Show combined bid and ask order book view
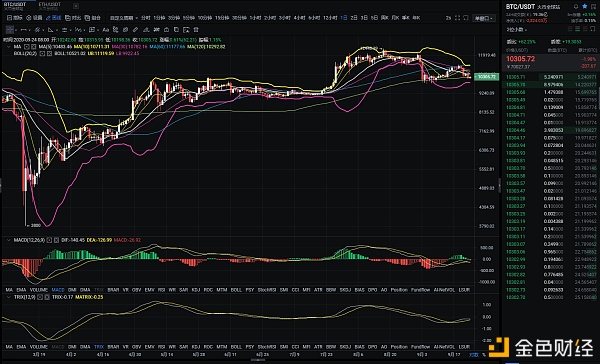The height and width of the screenshot is (364, 600). (x=571, y=29)
